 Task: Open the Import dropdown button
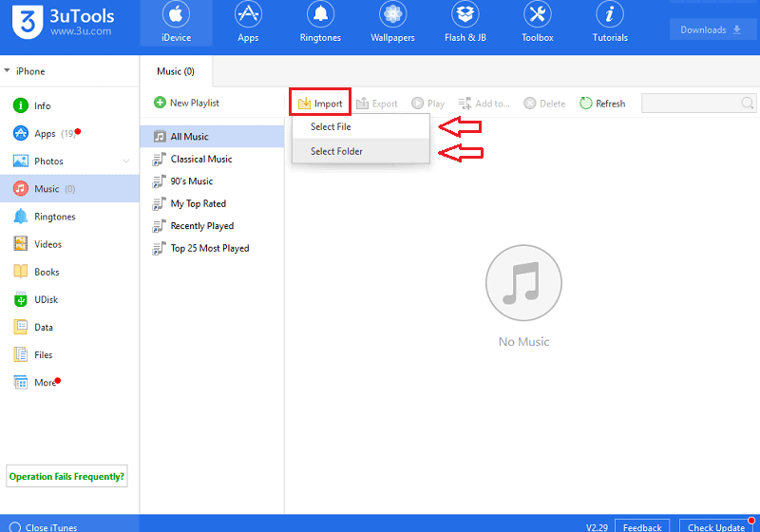[x=320, y=104]
